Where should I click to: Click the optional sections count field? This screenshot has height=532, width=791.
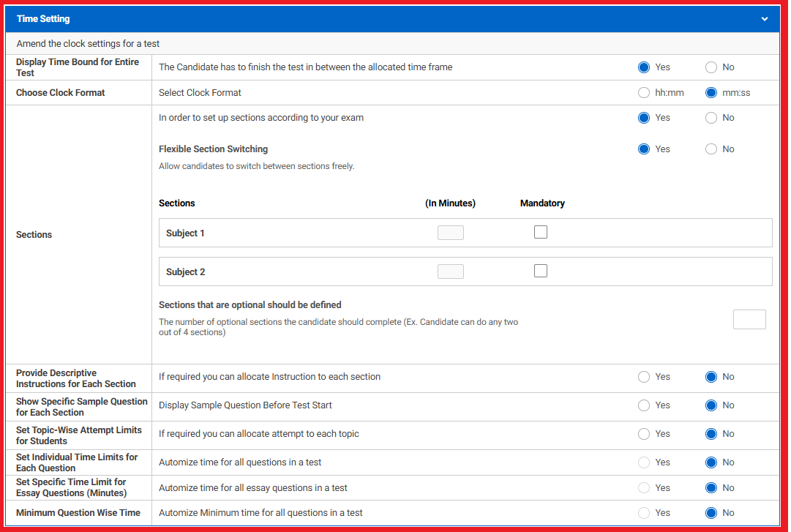point(749,320)
